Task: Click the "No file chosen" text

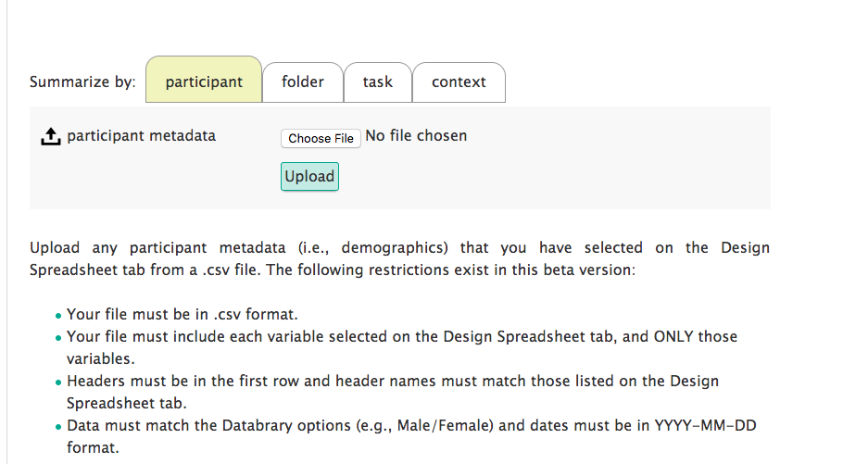Action: (x=416, y=136)
